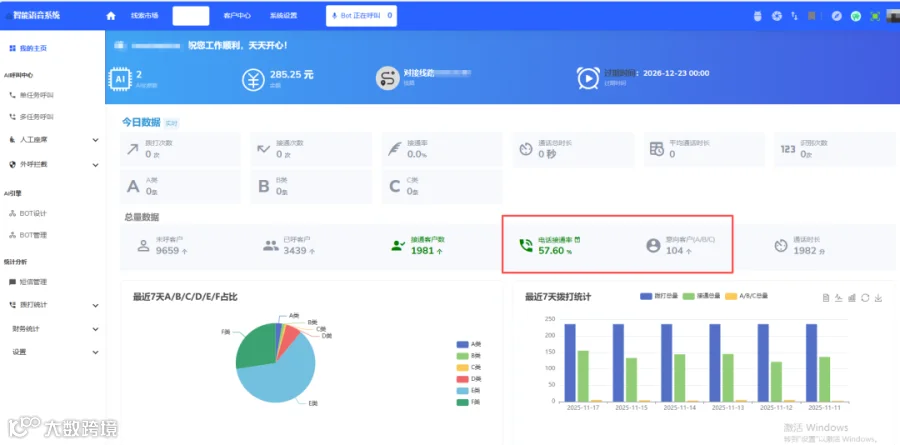Click the 123 count icon
Viewport: 900px width, 445px height.
[x=788, y=149]
